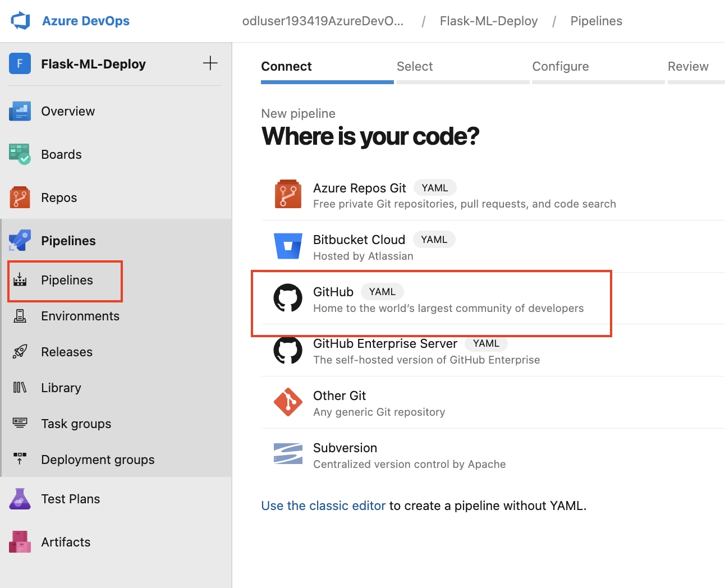Switch to the Configure tab
Viewport: 725px width, 588px height.
coord(561,66)
